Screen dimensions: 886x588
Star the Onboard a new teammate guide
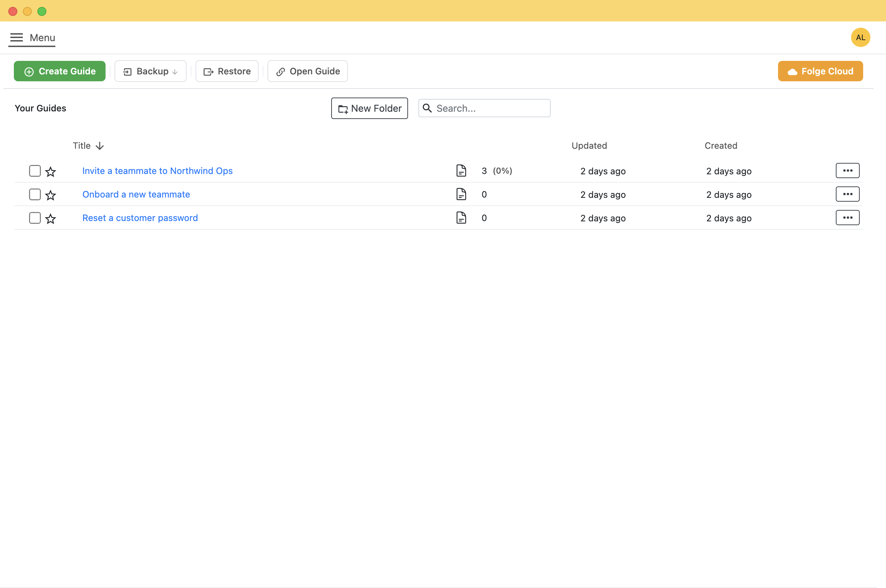click(x=51, y=195)
